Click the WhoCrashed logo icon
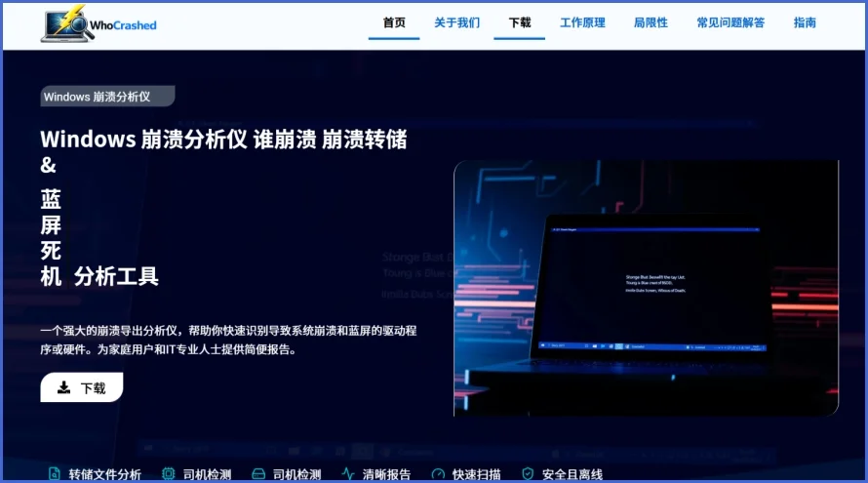 tap(65, 23)
